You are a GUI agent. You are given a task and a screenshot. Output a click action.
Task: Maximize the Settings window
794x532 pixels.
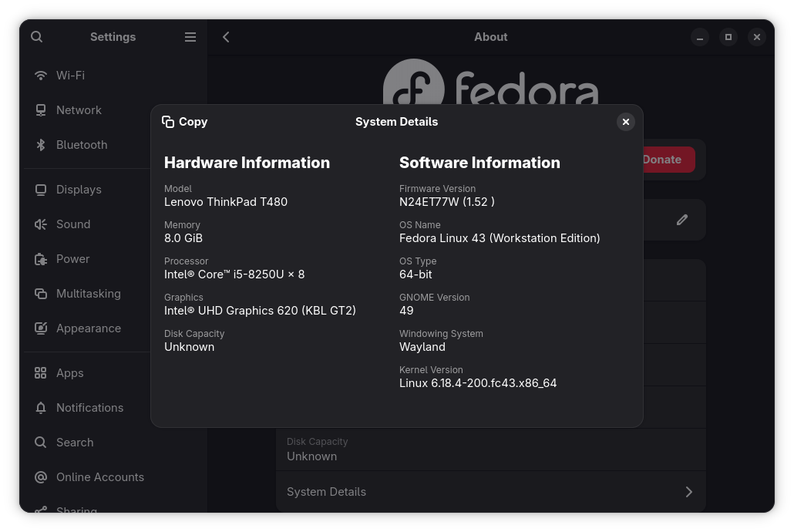728,37
